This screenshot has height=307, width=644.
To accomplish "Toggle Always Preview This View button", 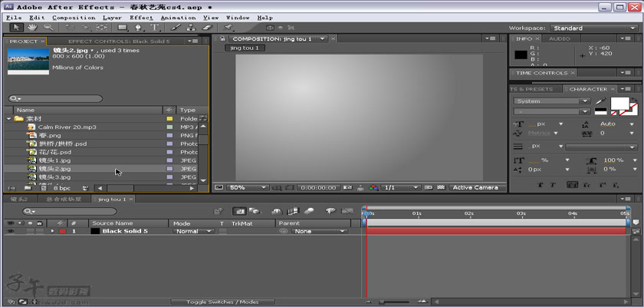I will pos(218,187).
